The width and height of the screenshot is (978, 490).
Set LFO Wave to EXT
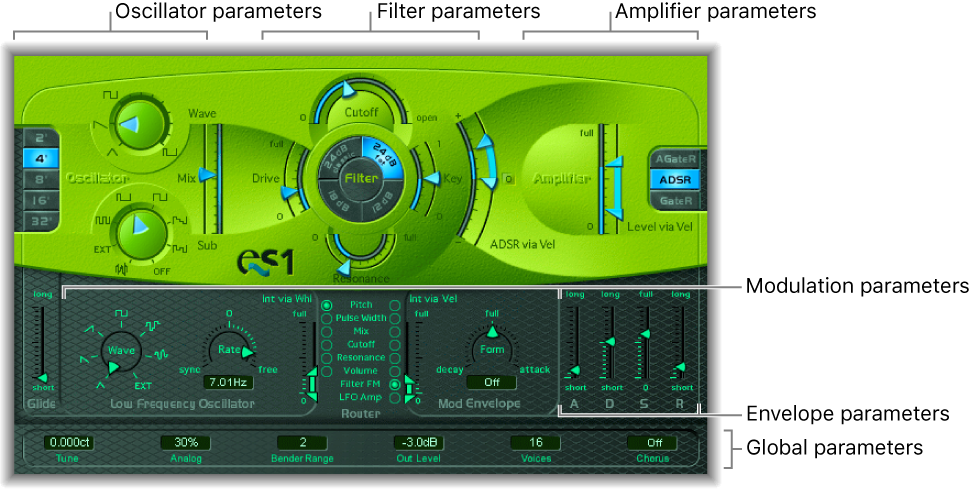tap(143, 386)
